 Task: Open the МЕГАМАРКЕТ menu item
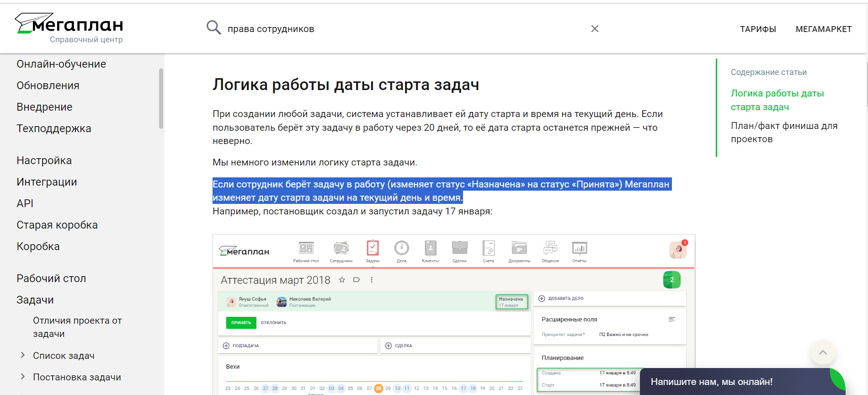tap(824, 29)
